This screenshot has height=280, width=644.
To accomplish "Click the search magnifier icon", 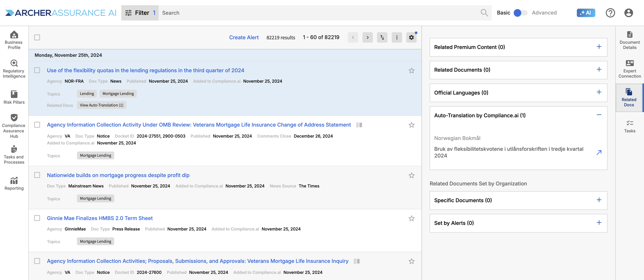I will pyautogui.click(x=484, y=13).
